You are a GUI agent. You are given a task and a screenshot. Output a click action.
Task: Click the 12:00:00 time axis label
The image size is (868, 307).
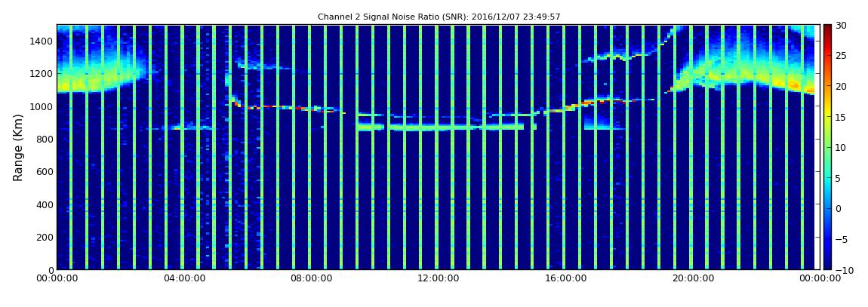438,278
